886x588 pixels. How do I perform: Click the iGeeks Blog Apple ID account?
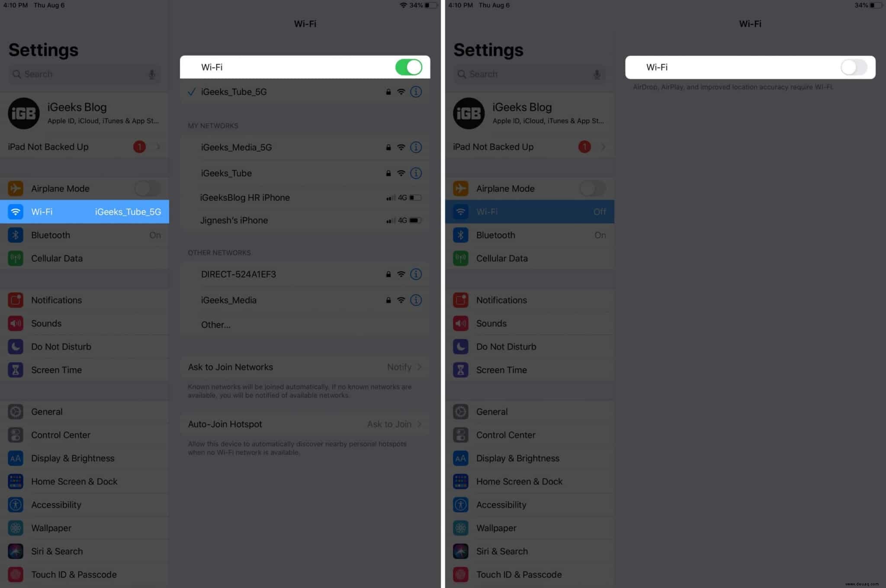(x=85, y=113)
